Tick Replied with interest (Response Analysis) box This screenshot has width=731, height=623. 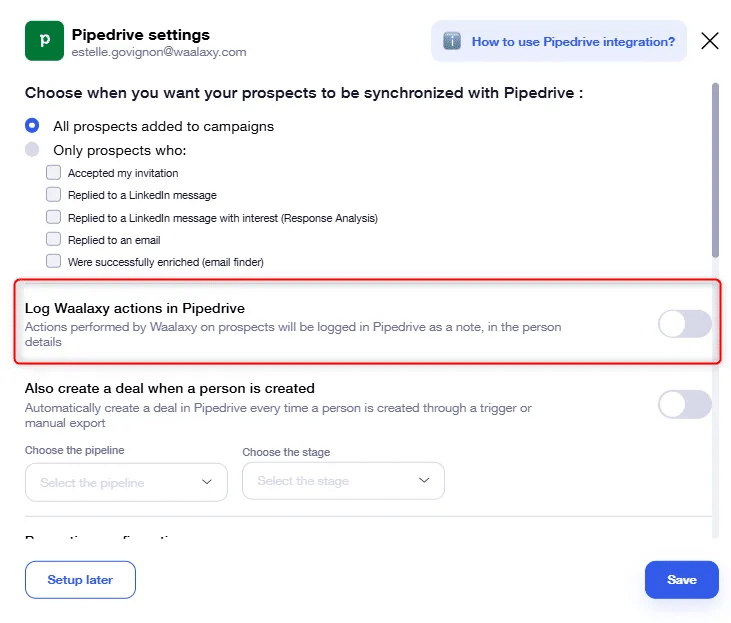tap(54, 217)
